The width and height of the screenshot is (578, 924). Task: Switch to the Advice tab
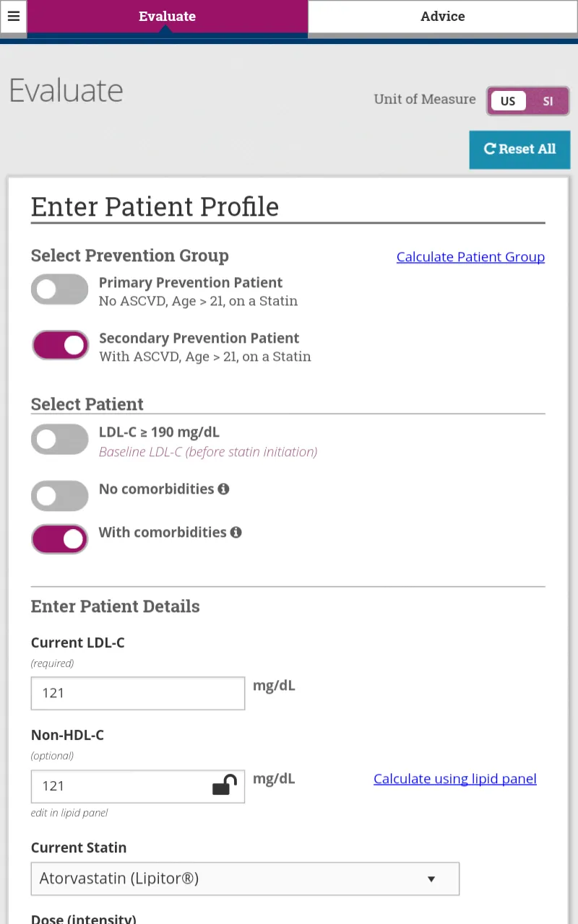[442, 16]
